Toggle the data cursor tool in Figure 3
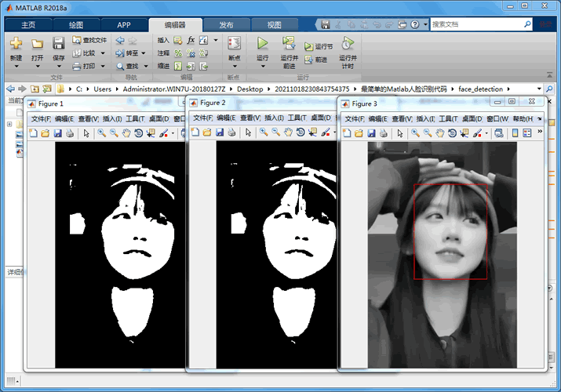Viewport: 561px width, 392px height. [x=466, y=133]
